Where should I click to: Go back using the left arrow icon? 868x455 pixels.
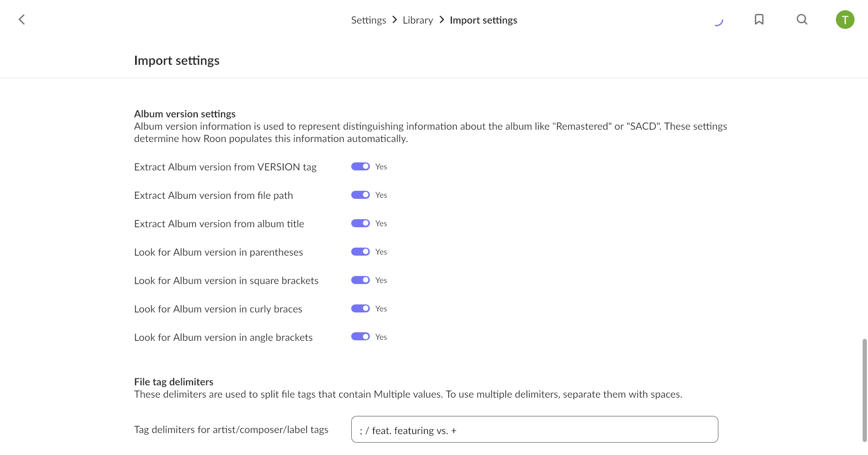22,20
